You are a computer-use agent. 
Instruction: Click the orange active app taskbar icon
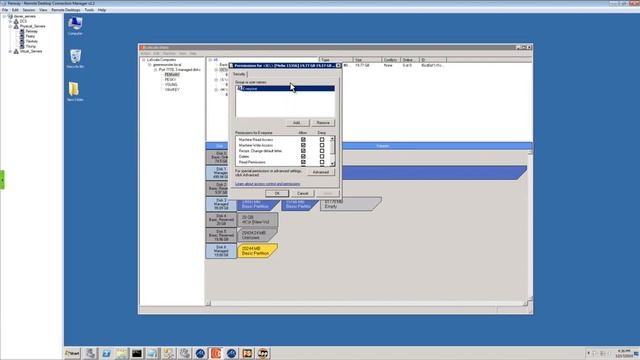216,353
